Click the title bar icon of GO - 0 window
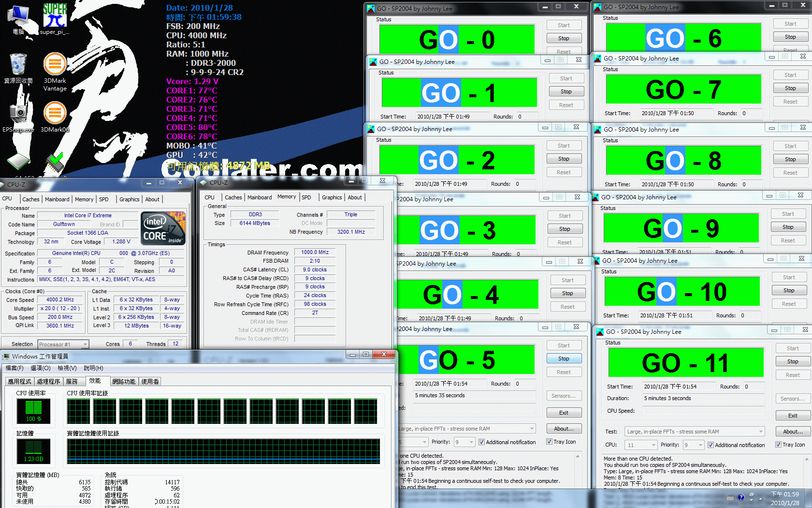Image resolution: width=812 pixels, height=508 pixels. pos(371,8)
